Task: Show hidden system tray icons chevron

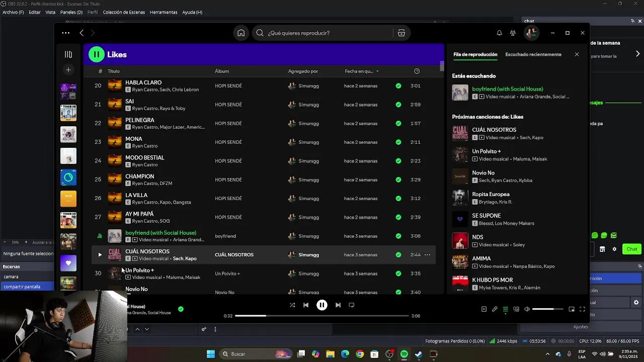Action: pyautogui.click(x=547, y=354)
